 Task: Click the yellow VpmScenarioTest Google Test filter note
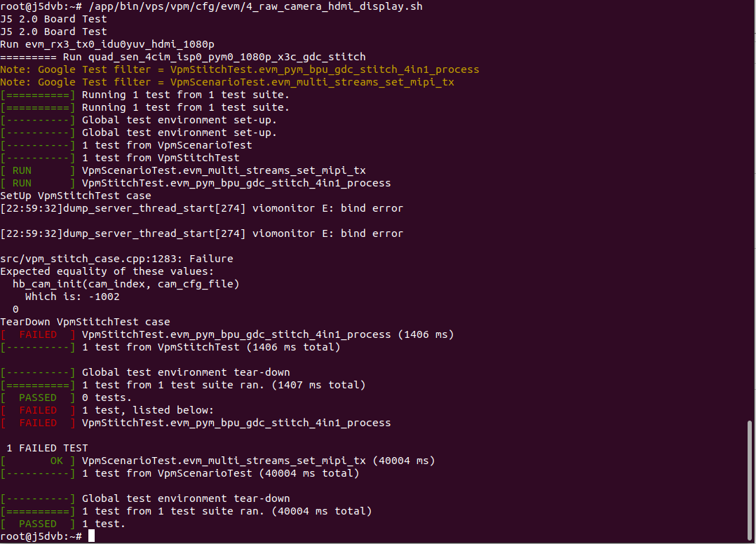tap(227, 82)
